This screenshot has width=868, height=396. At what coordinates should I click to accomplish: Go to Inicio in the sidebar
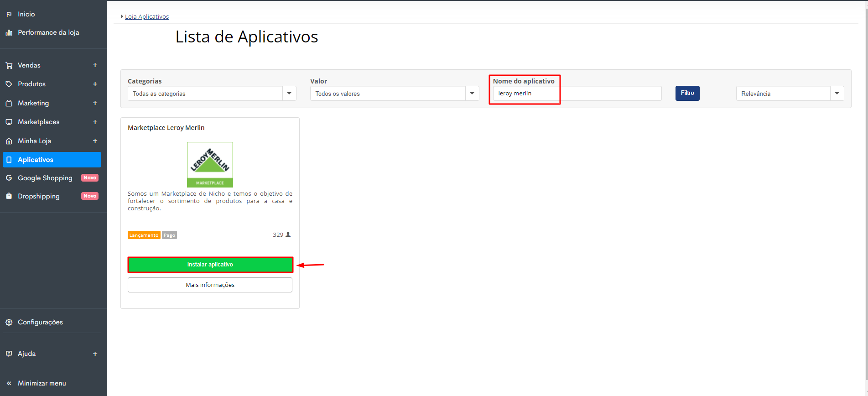click(26, 15)
